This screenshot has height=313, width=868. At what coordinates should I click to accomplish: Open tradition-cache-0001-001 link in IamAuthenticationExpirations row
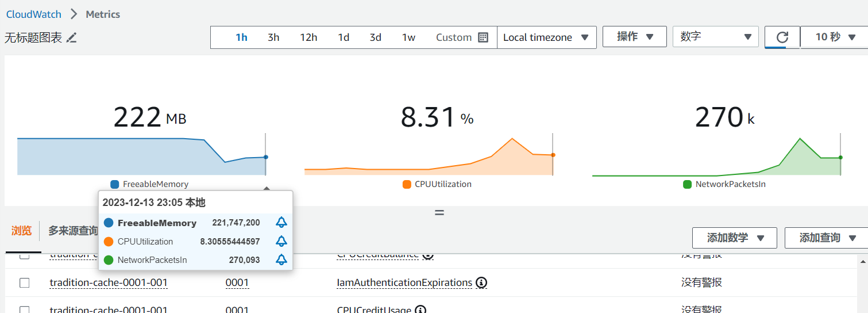109,283
